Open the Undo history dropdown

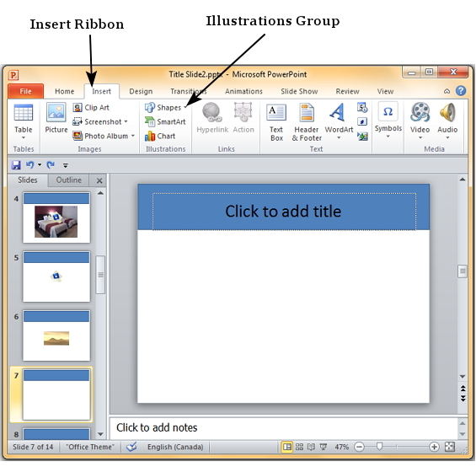40,165
